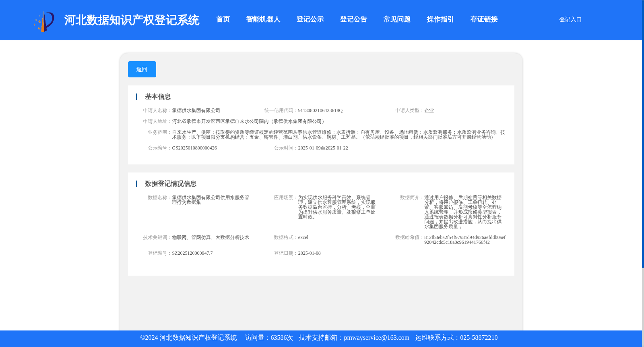
Task: Select the data name value text
Action: [x=211, y=200]
